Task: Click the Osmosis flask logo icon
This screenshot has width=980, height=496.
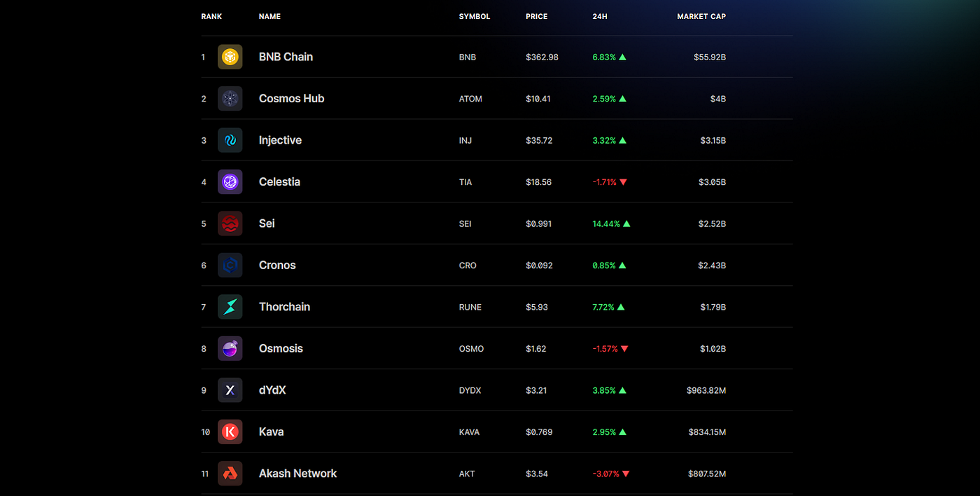Action: (x=230, y=349)
